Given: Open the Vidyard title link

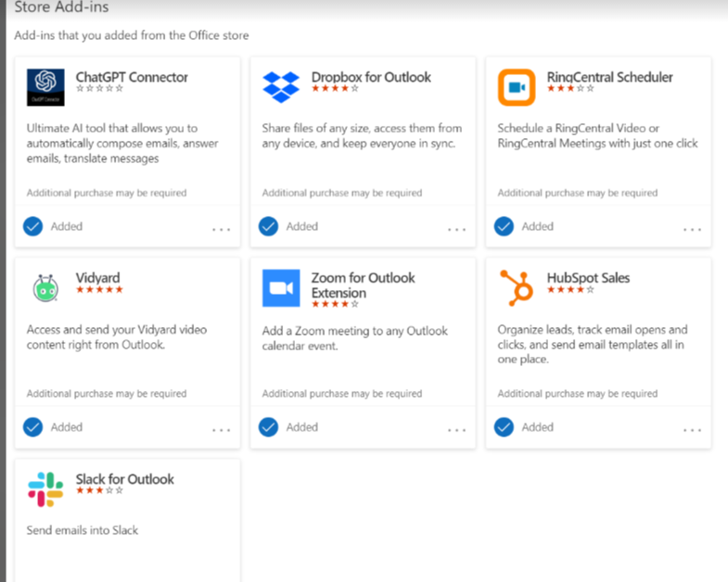Looking at the screenshot, I should point(97,278).
